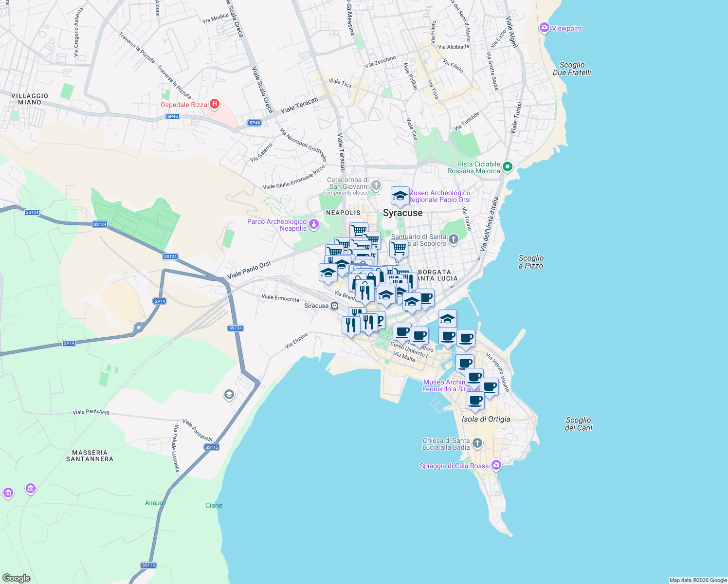The height and width of the screenshot is (584, 728).
Task: Select the Viewpoint camera icon near Scoglio Due Fratelli
Action: pyautogui.click(x=545, y=28)
